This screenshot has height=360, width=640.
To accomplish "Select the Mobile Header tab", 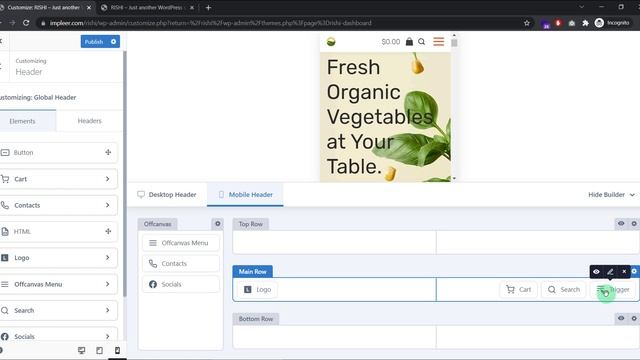I will 245,195.
